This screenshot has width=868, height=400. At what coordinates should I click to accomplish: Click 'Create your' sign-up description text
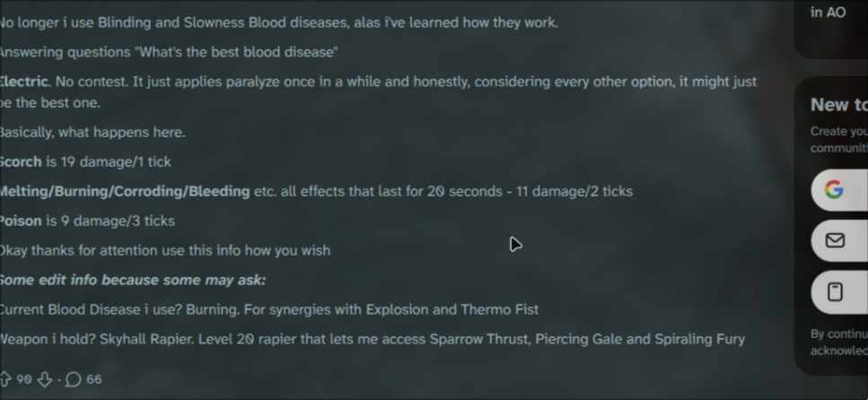(x=838, y=131)
